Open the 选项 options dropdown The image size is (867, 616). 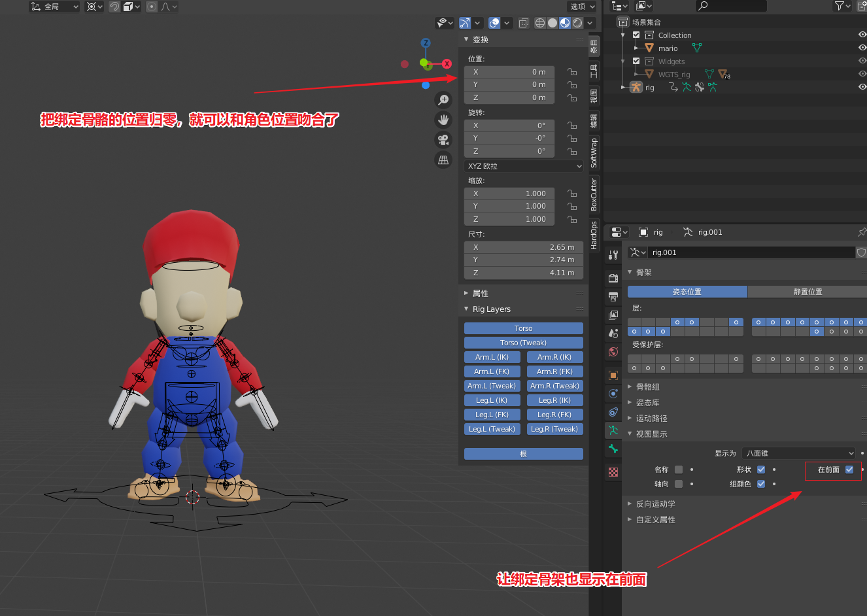click(x=583, y=7)
